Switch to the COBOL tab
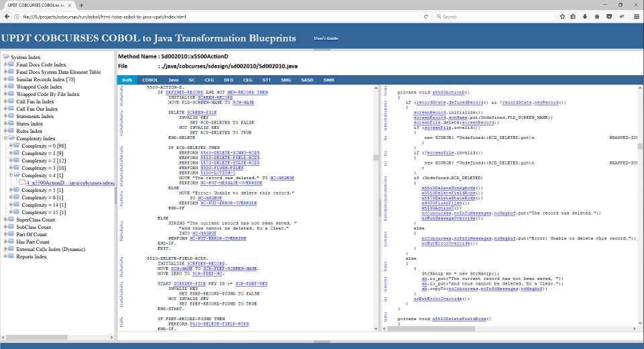Viewport: 644px width, 349px height. 150,80
